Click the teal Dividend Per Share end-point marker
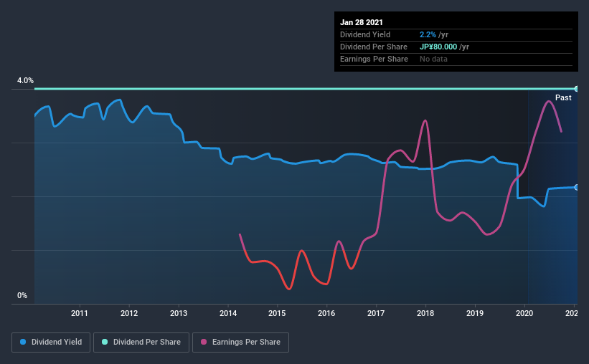Viewport: 589px width, 364px height. point(577,89)
